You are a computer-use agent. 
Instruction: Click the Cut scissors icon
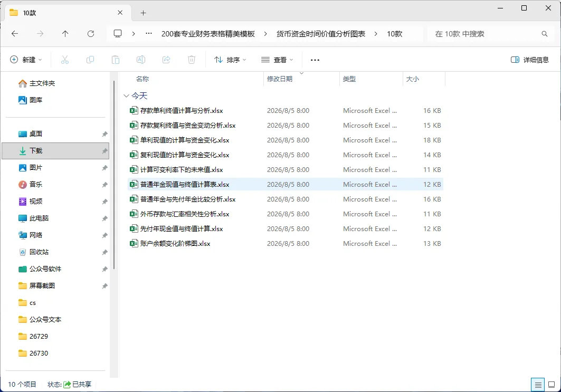coord(65,60)
